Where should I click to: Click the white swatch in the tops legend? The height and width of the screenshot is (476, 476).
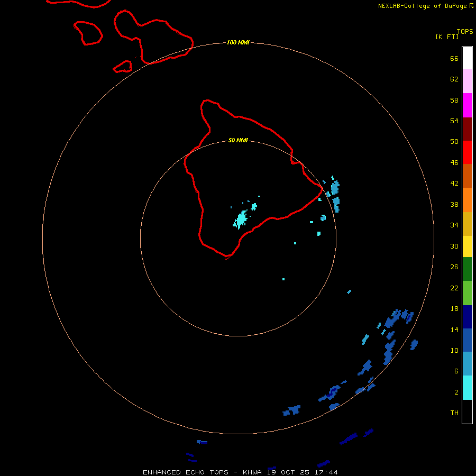pos(467,58)
